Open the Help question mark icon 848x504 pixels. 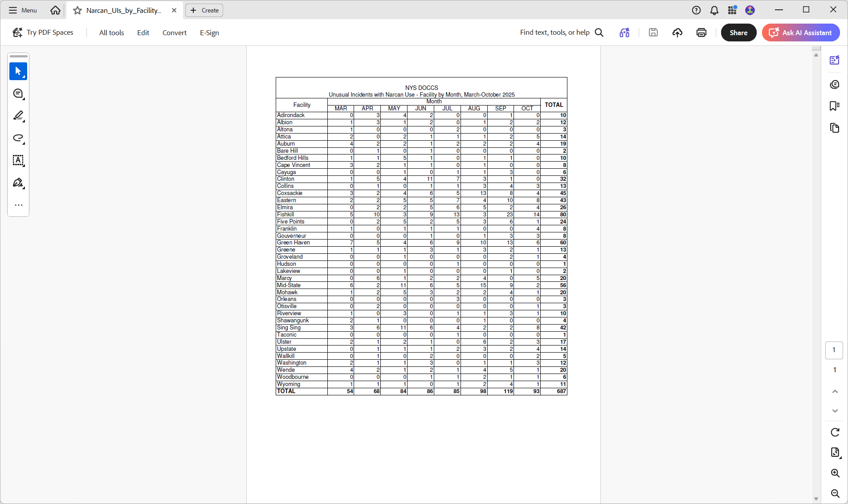(696, 10)
